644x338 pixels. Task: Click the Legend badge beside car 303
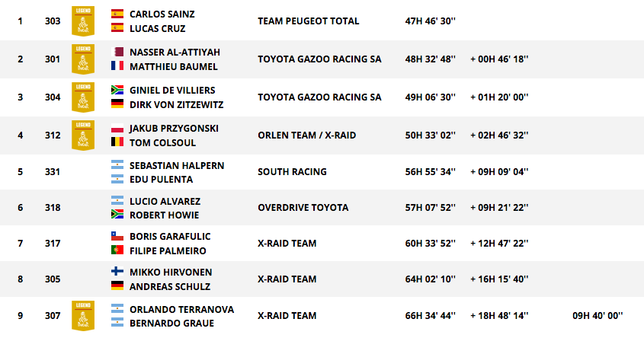pyautogui.click(x=83, y=21)
